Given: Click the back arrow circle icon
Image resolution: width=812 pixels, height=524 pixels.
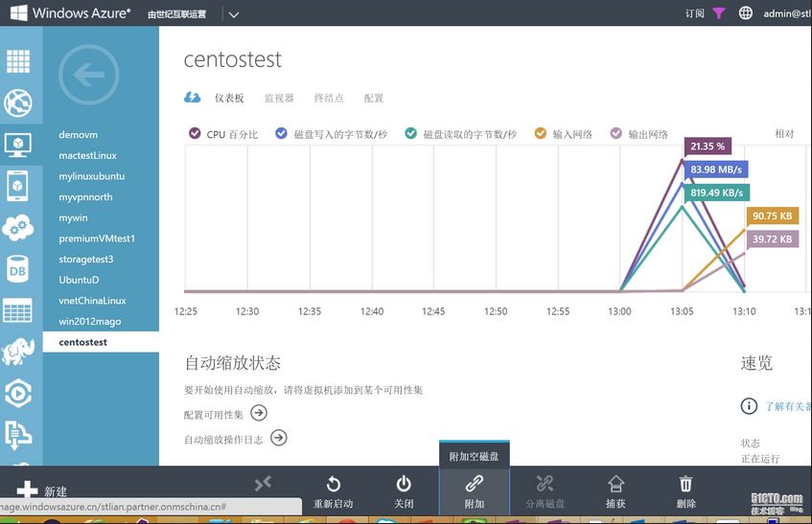Looking at the screenshot, I should tap(88, 75).
